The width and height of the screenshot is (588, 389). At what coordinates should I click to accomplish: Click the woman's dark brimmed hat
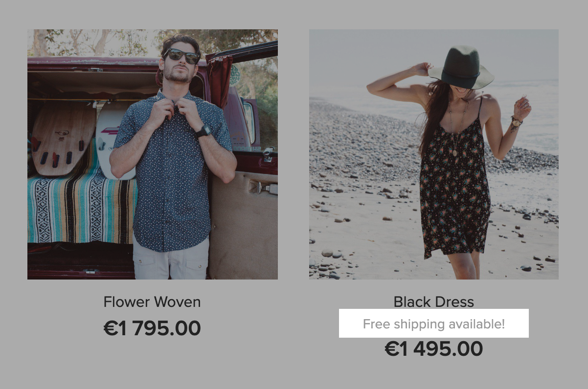461,67
